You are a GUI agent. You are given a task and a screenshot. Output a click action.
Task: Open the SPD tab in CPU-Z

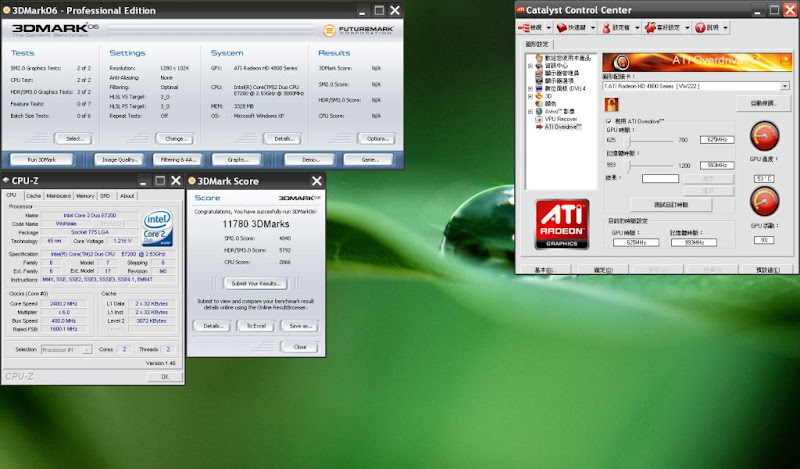[106, 196]
